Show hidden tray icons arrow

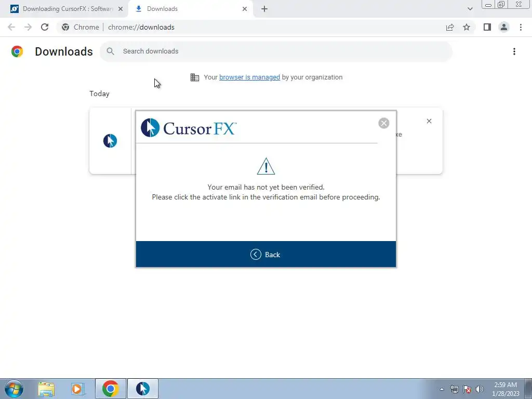point(442,390)
